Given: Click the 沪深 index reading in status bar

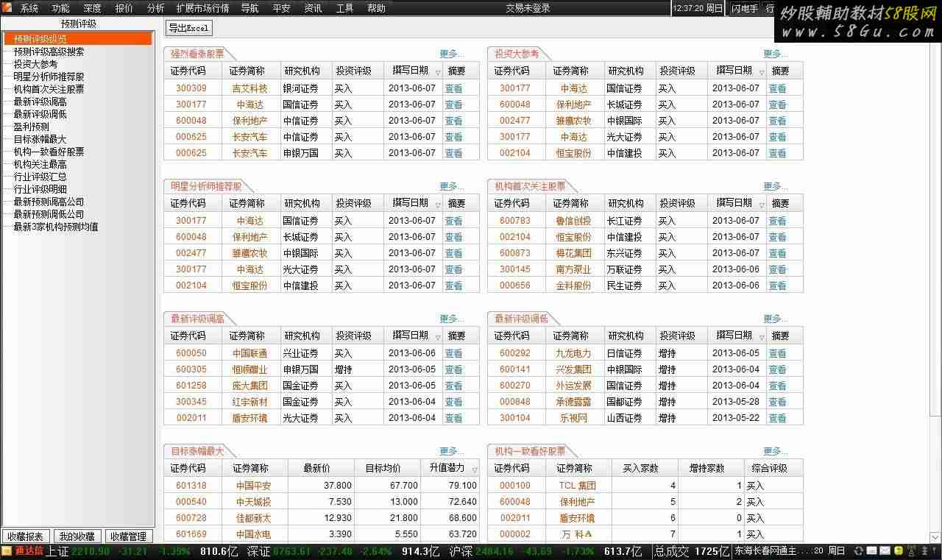Looking at the screenshot, I should pos(493,550).
